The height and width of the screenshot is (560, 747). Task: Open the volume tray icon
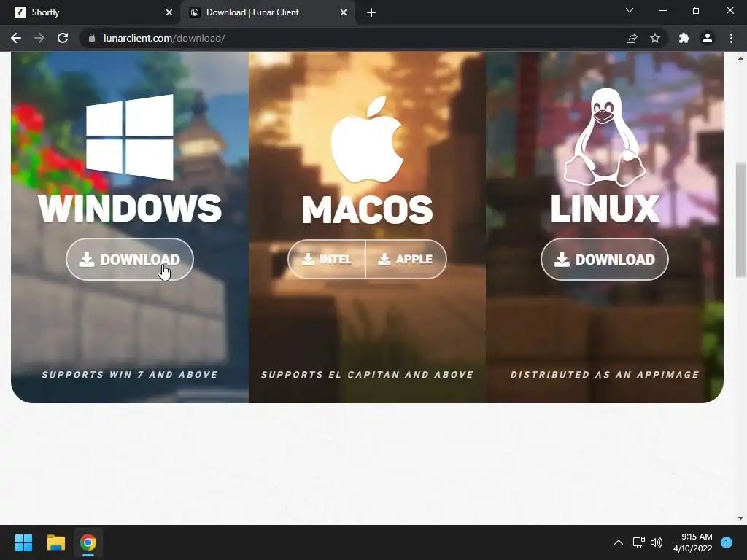(x=657, y=542)
